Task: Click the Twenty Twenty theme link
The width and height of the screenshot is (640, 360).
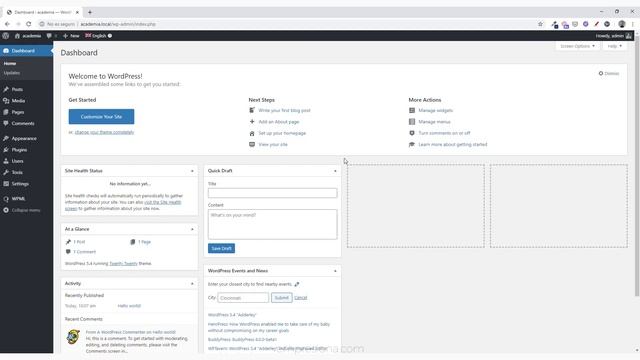Action: (123, 264)
